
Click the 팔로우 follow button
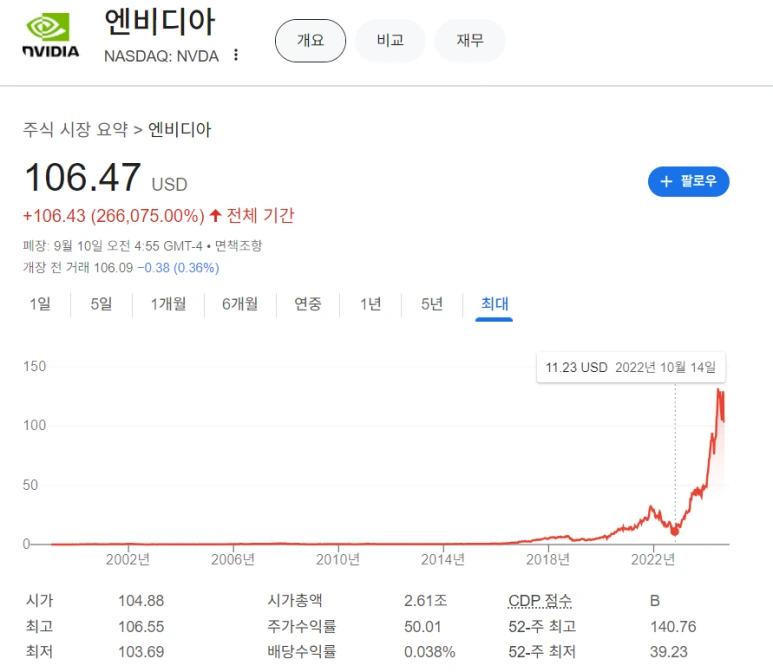[x=688, y=181]
